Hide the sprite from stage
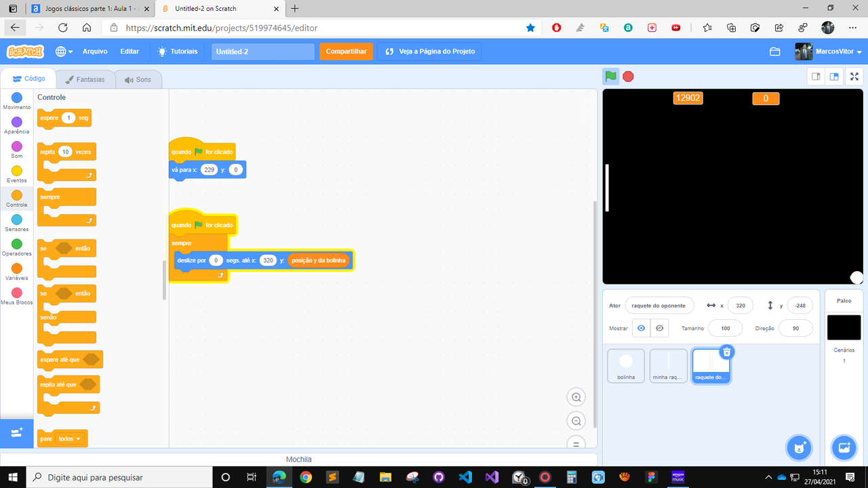The width and height of the screenshot is (868, 488). point(658,328)
